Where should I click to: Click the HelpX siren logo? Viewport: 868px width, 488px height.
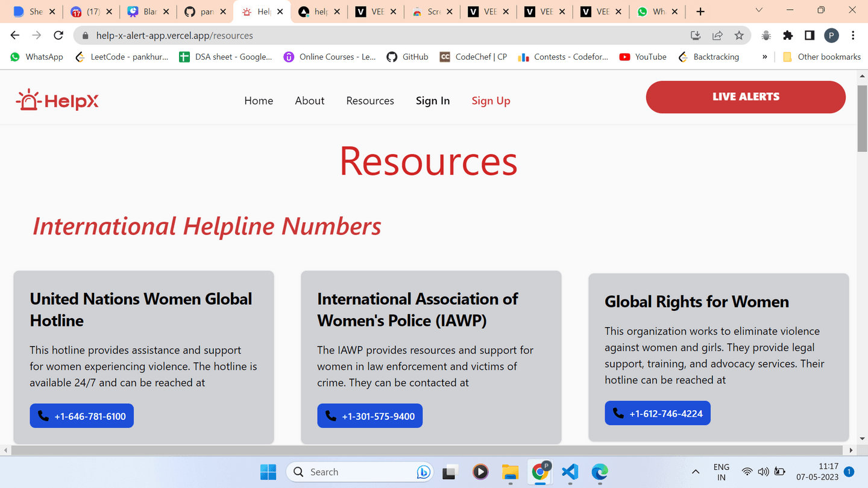tap(57, 101)
